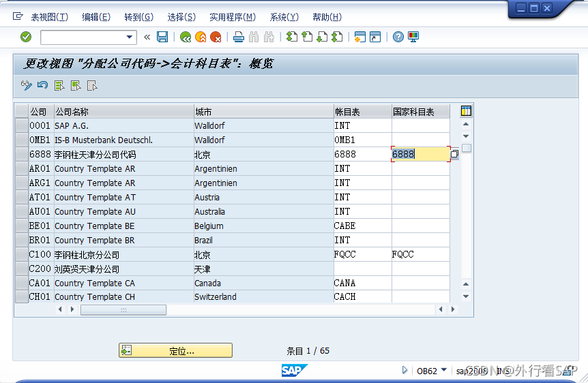Click the Deselect All icon
The height and width of the screenshot is (383, 588).
click(92, 86)
